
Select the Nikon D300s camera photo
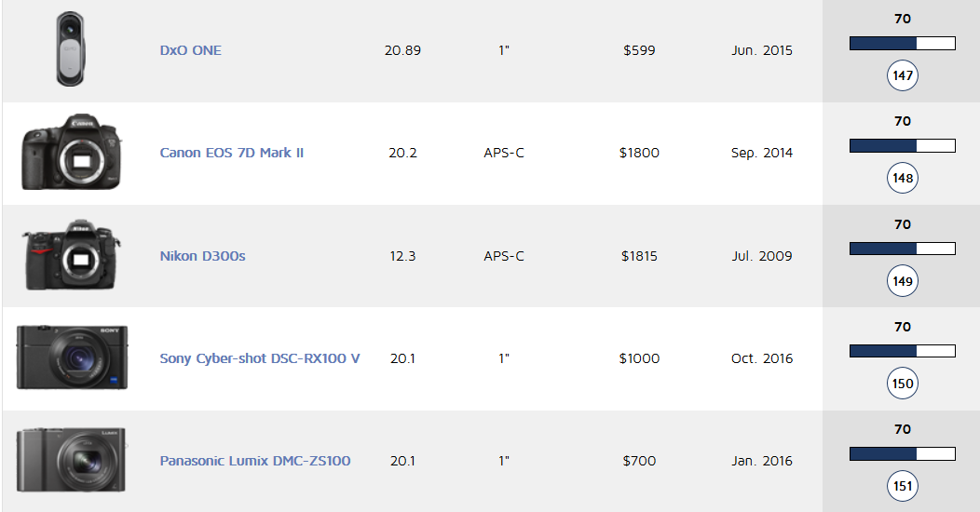pyautogui.click(x=71, y=256)
